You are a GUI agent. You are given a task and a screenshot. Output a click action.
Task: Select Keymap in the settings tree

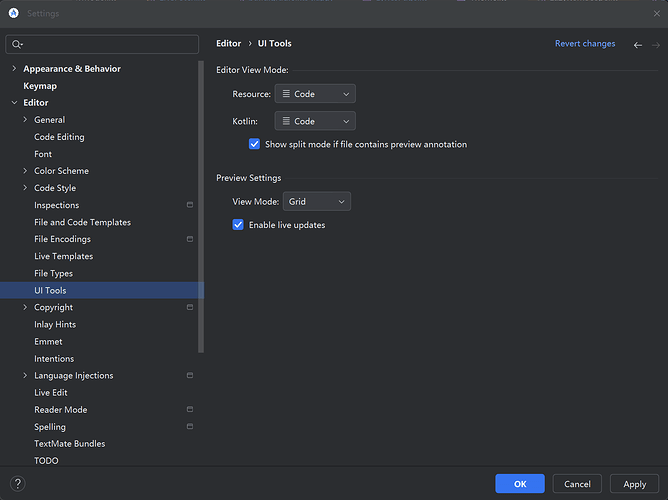(x=40, y=86)
